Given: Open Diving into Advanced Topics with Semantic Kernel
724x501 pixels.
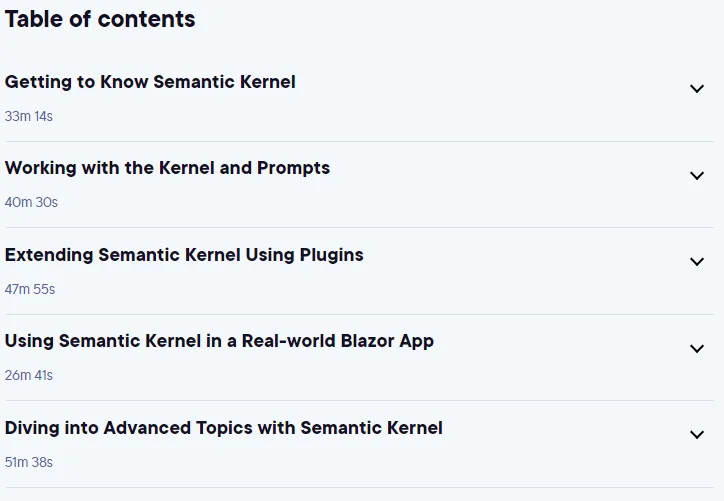Looking at the screenshot, I should (223, 428).
